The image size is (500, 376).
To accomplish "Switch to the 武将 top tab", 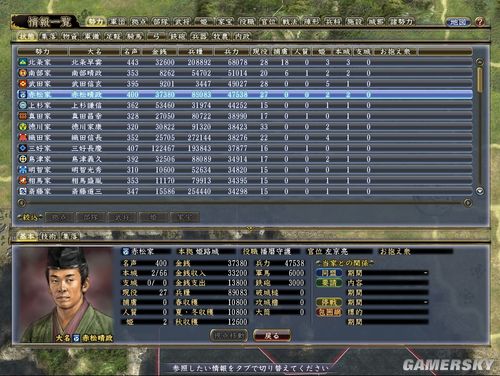I will [x=182, y=22].
